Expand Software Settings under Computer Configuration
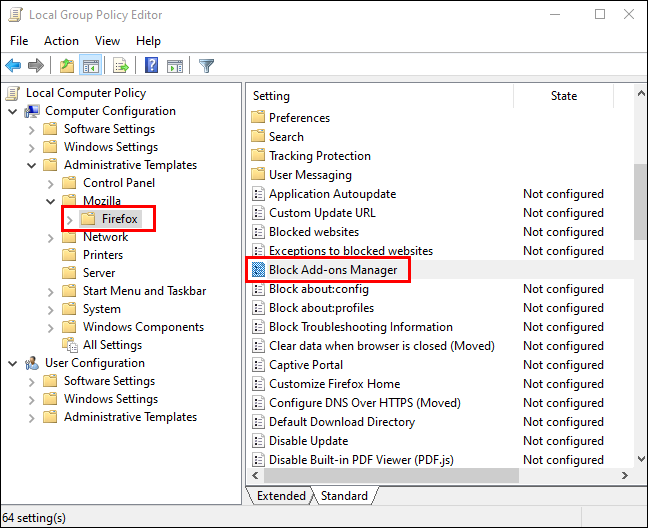This screenshot has width=648, height=528. 32,129
